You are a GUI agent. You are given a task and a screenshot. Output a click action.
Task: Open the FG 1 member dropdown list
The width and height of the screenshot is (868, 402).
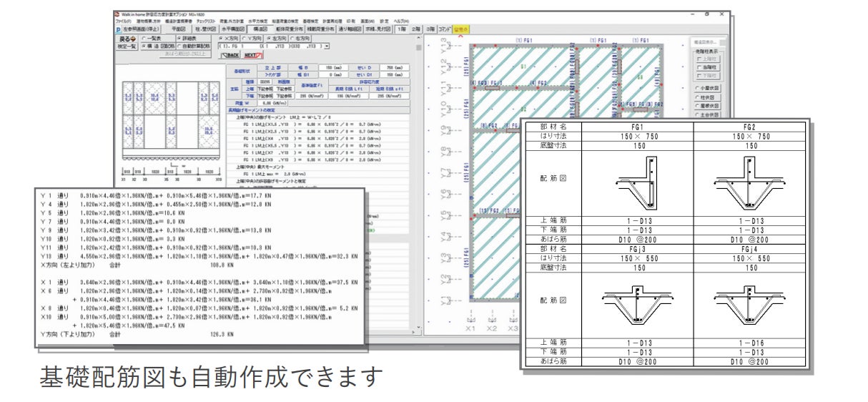click(326, 46)
